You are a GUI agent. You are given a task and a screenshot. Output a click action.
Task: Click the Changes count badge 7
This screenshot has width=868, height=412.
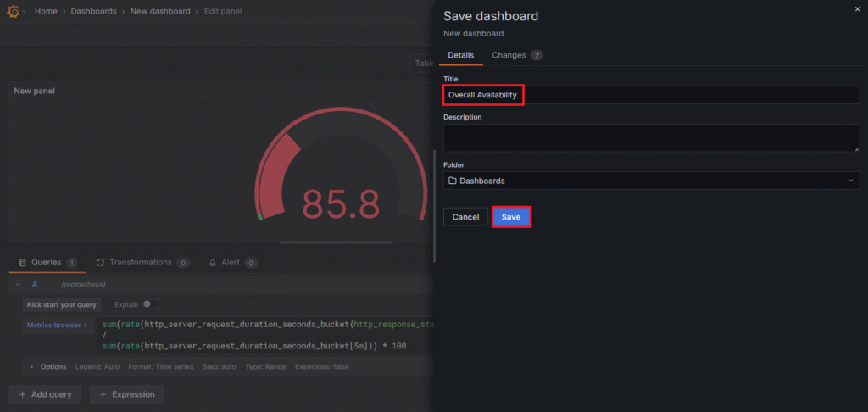click(x=537, y=55)
